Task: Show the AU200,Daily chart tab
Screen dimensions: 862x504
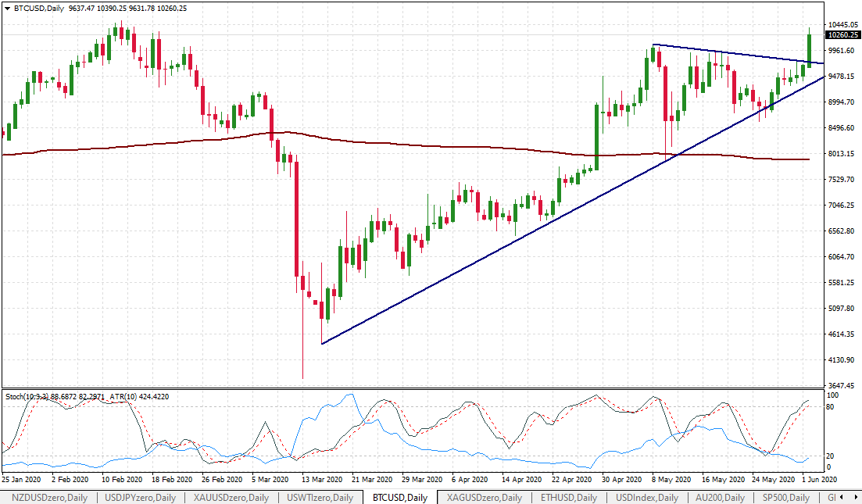Action: click(x=718, y=498)
